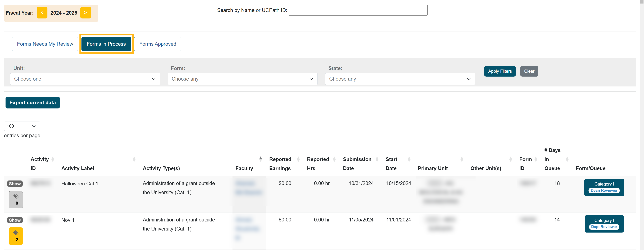
Task: Click the previous fiscal year arrow
Action: tap(42, 13)
